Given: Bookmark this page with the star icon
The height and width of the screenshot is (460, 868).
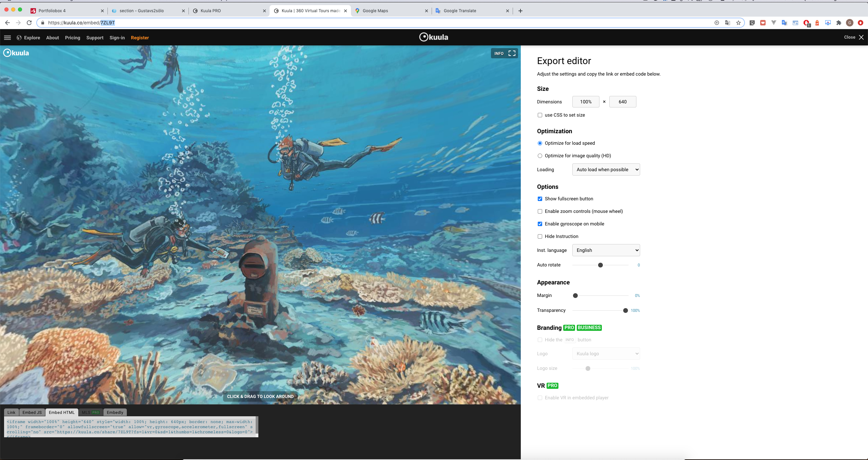Looking at the screenshot, I should (x=738, y=23).
